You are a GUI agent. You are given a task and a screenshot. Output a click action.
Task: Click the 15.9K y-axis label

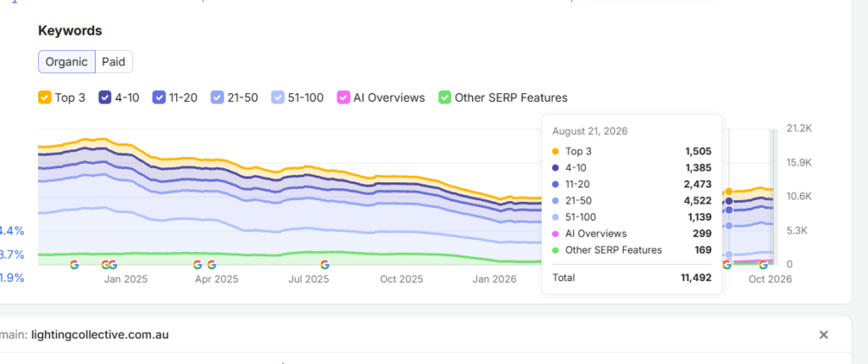click(798, 163)
